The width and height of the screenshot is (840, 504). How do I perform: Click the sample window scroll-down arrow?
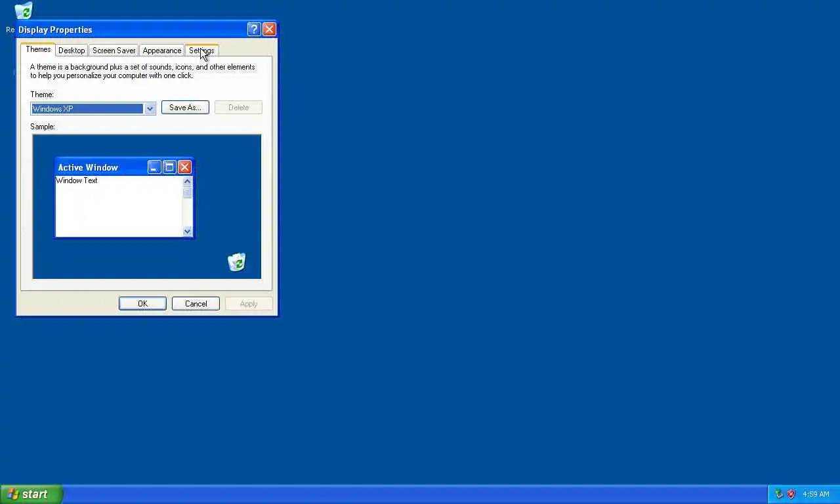(x=187, y=231)
